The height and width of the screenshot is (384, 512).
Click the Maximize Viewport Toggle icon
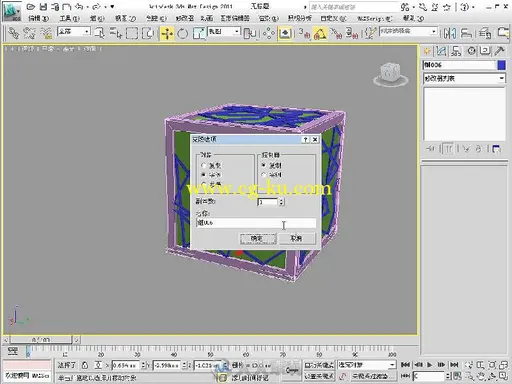tap(503, 376)
